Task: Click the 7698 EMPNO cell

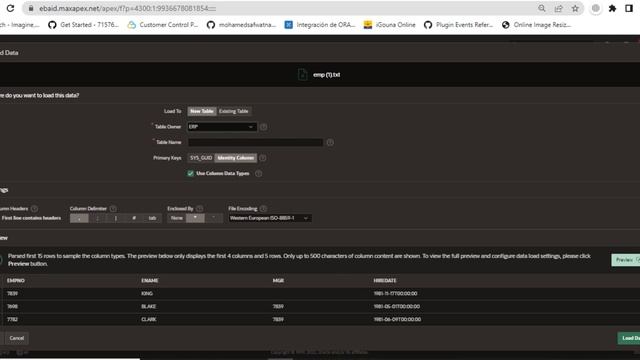Action: [12, 307]
